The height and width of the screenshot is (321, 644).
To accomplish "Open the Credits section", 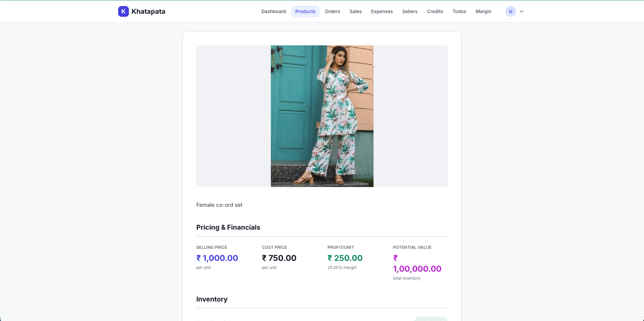I will click(435, 11).
